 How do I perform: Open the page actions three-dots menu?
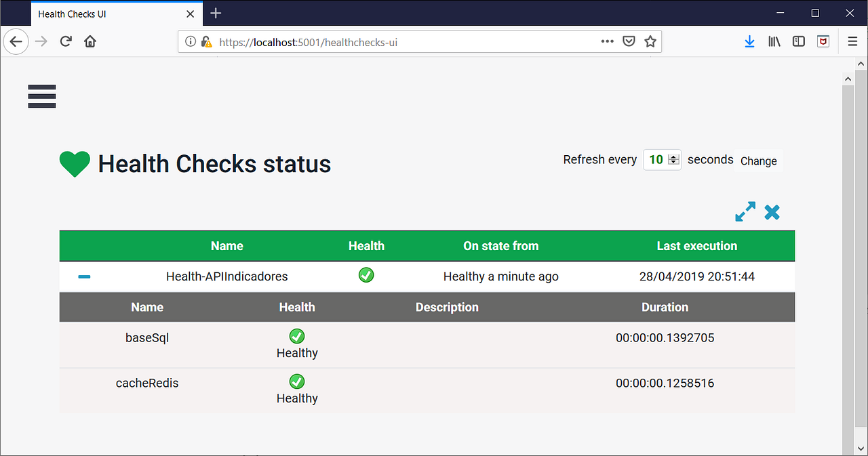[x=607, y=41]
